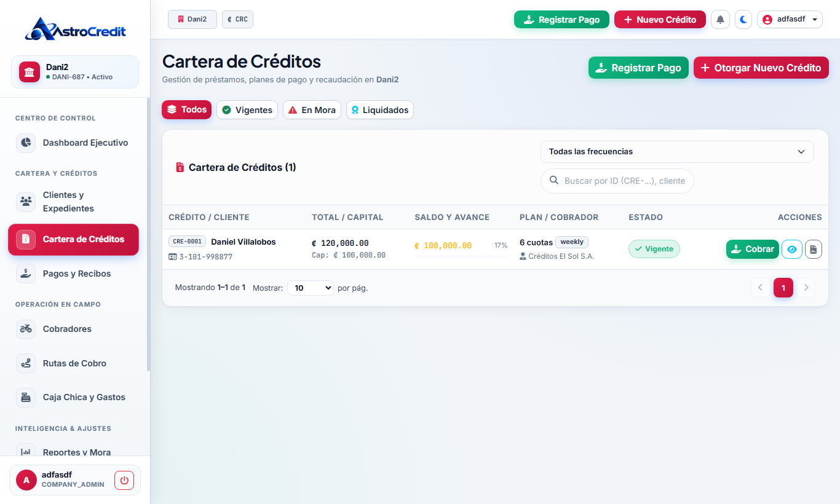This screenshot has width=840, height=504.
Task: Open the rows per page dropdown
Action: pos(311,288)
